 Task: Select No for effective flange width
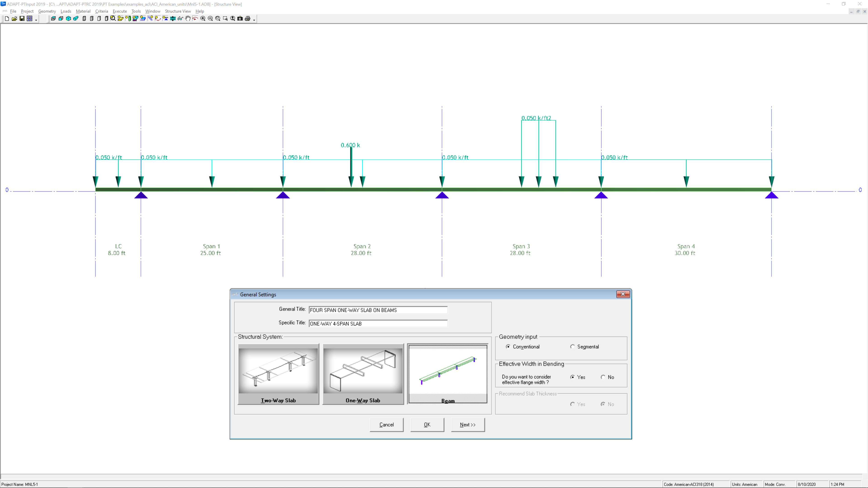tap(603, 377)
